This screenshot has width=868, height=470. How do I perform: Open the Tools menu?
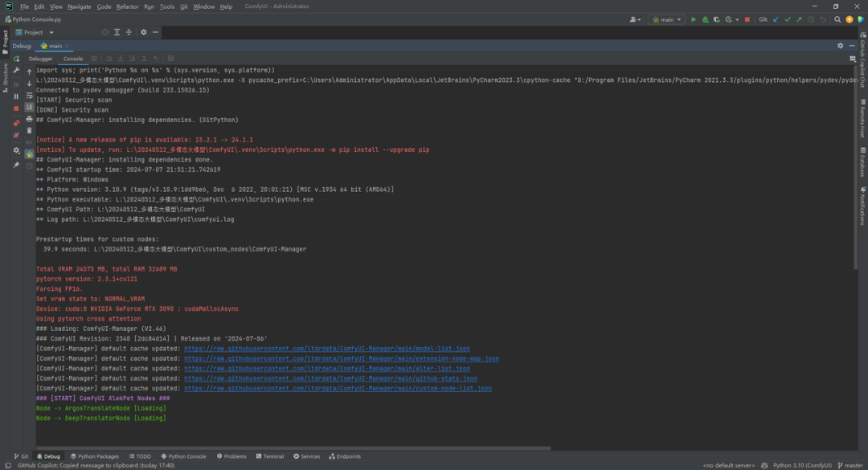pos(166,6)
